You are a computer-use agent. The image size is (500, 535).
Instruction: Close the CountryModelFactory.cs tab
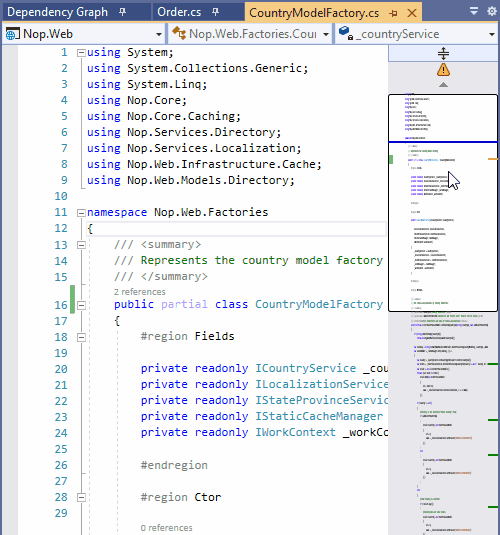click(x=412, y=13)
